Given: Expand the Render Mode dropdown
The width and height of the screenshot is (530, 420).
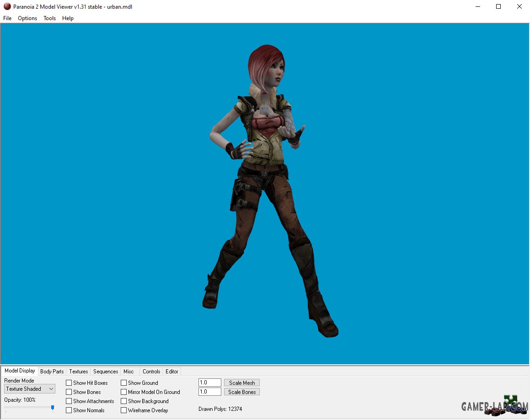Looking at the screenshot, I should pyautogui.click(x=29, y=389).
